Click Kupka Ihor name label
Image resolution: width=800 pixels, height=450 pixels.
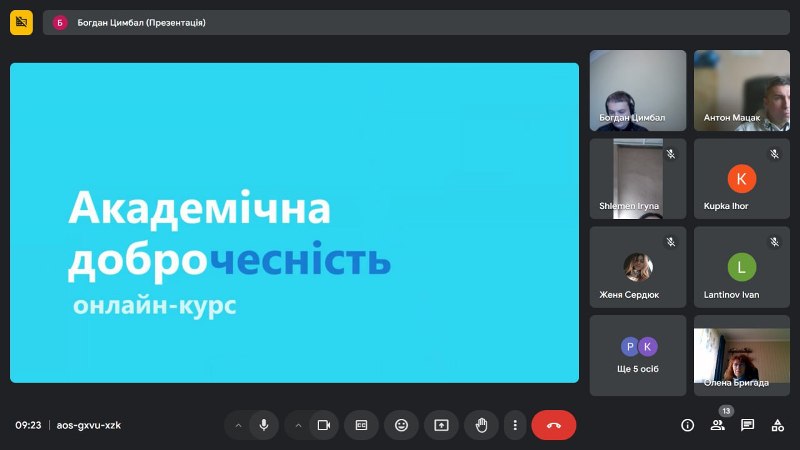click(726, 206)
